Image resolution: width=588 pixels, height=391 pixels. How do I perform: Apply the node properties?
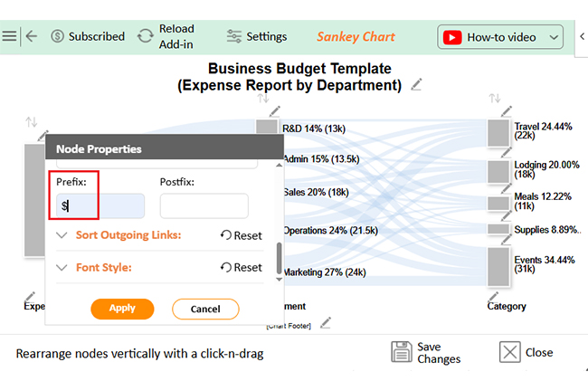click(122, 309)
